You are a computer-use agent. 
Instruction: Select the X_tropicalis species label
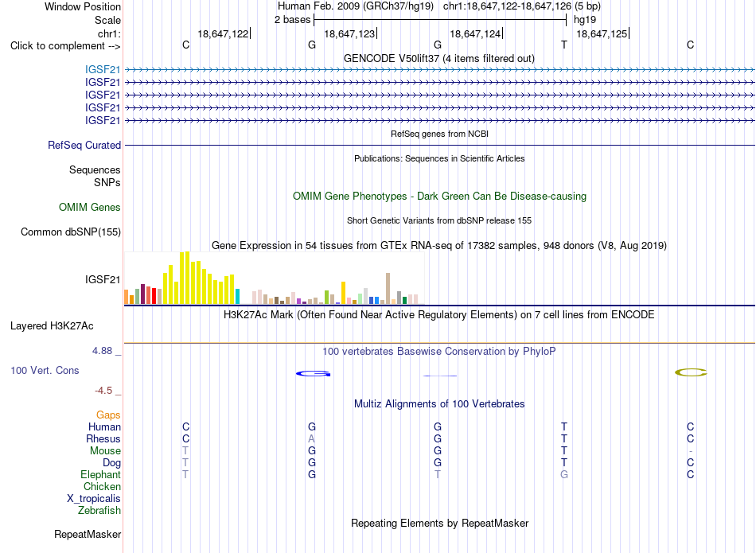[x=94, y=499]
